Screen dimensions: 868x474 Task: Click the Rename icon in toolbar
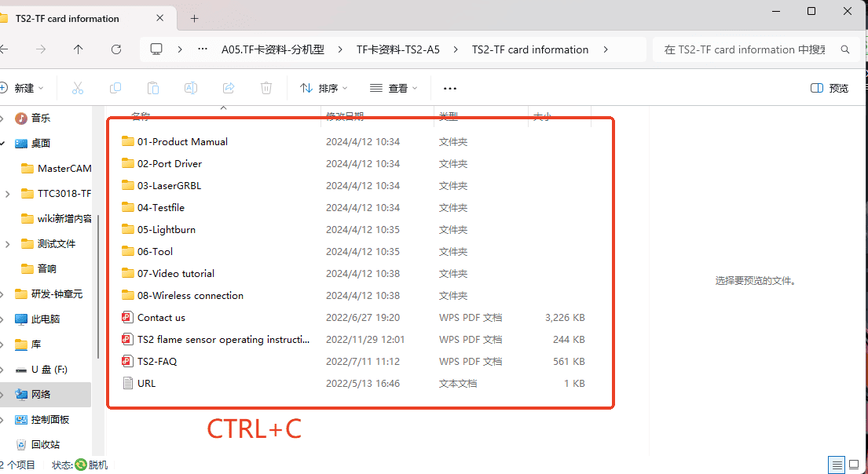191,88
